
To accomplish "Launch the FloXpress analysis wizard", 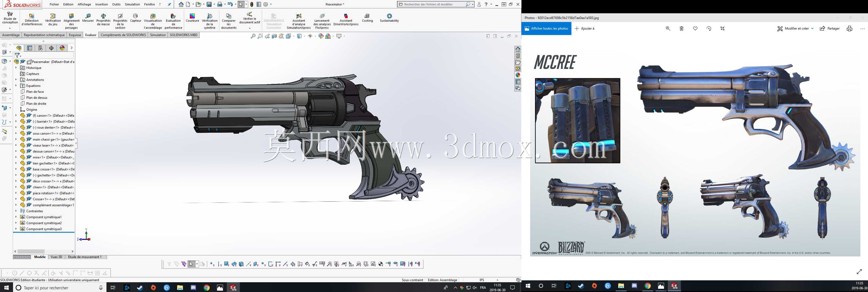I will point(322,21).
